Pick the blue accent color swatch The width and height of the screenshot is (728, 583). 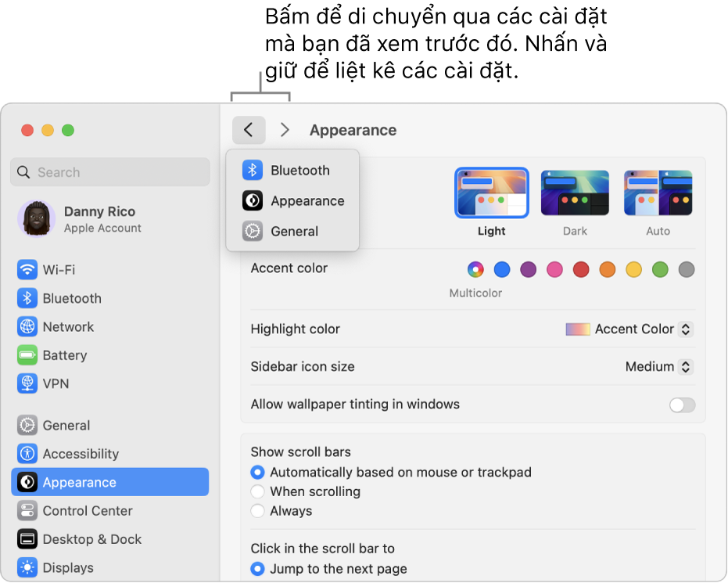tap(502, 269)
